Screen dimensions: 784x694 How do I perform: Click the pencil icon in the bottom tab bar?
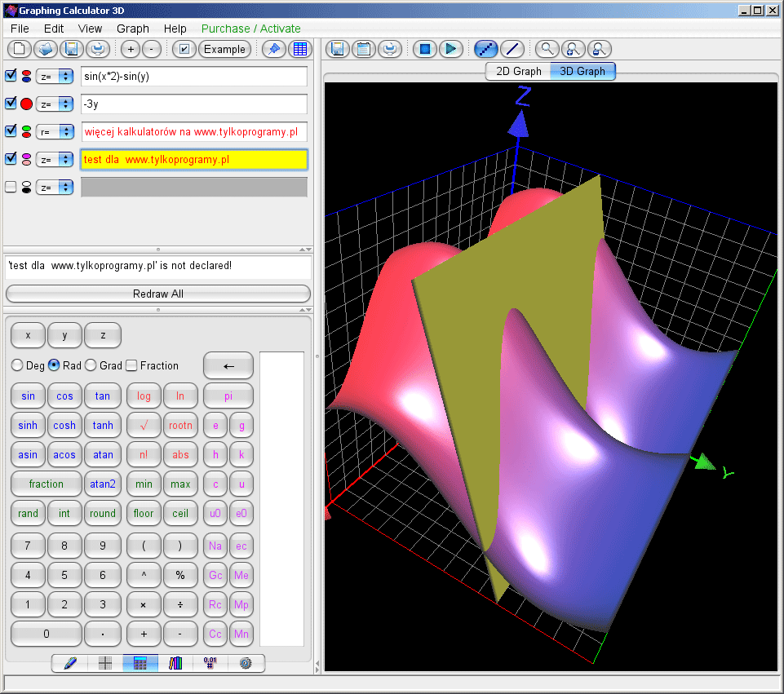pyautogui.click(x=69, y=663)
